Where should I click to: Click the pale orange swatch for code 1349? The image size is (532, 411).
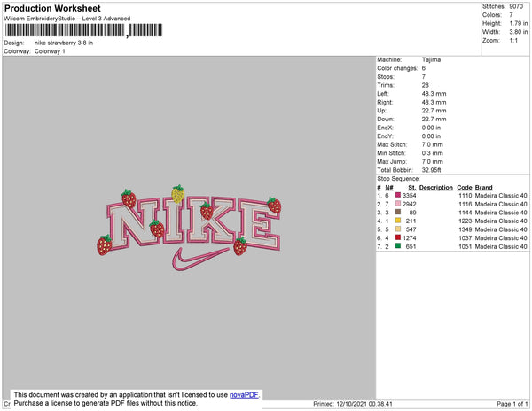398,229
